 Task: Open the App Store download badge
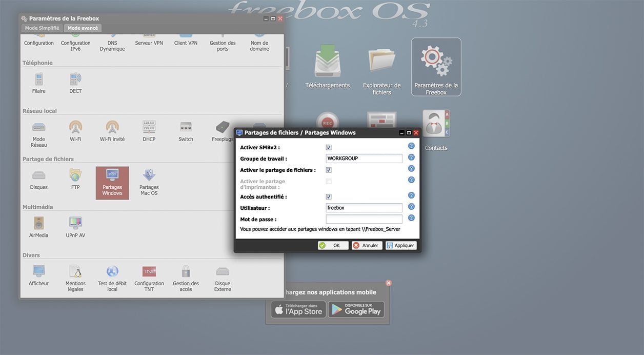(x=298, y=309)
